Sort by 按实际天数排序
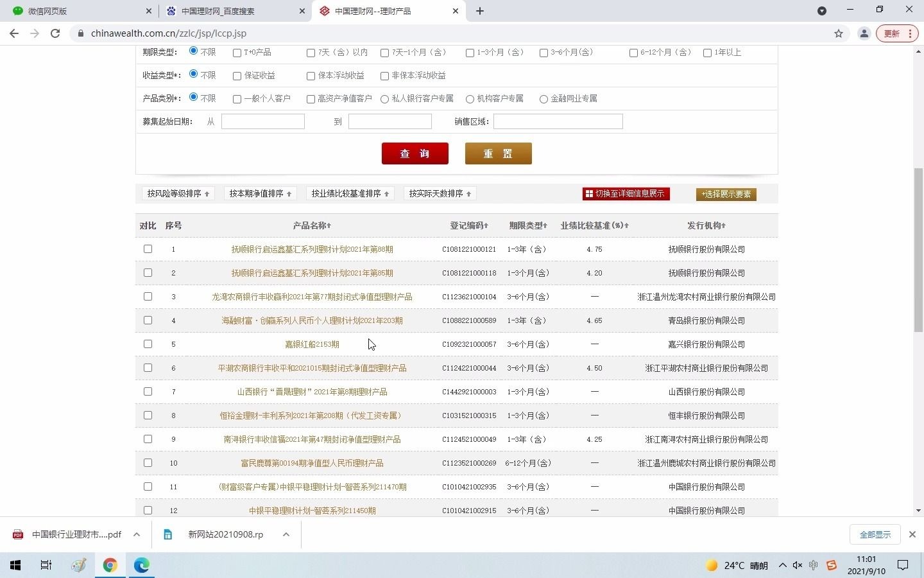 (x=440, y=193)
